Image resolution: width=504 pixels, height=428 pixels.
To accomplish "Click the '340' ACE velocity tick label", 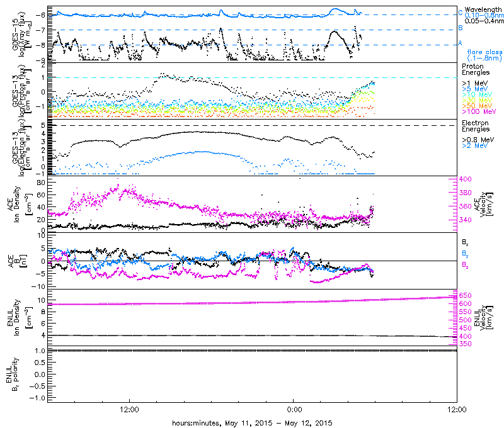I will tap(465, 220).
